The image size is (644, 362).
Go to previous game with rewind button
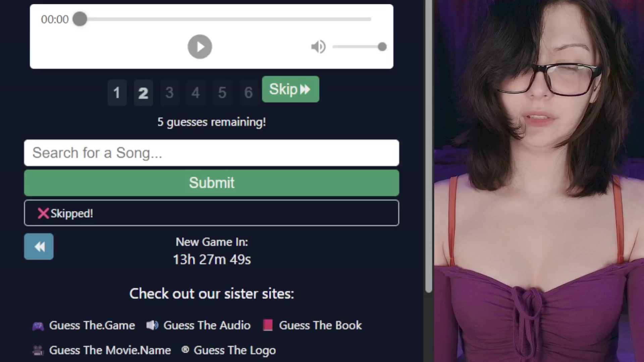pyautogui.click(x=39, y=246)
